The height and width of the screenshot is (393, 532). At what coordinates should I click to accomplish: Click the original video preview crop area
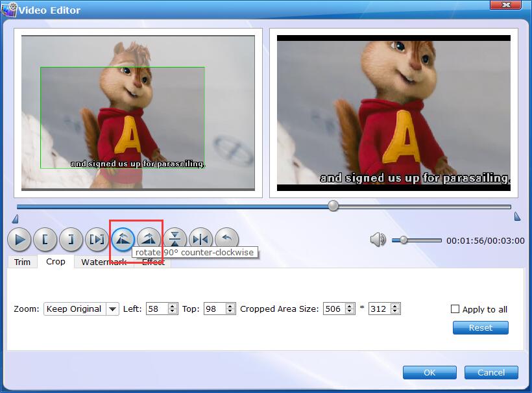point(123,118)
